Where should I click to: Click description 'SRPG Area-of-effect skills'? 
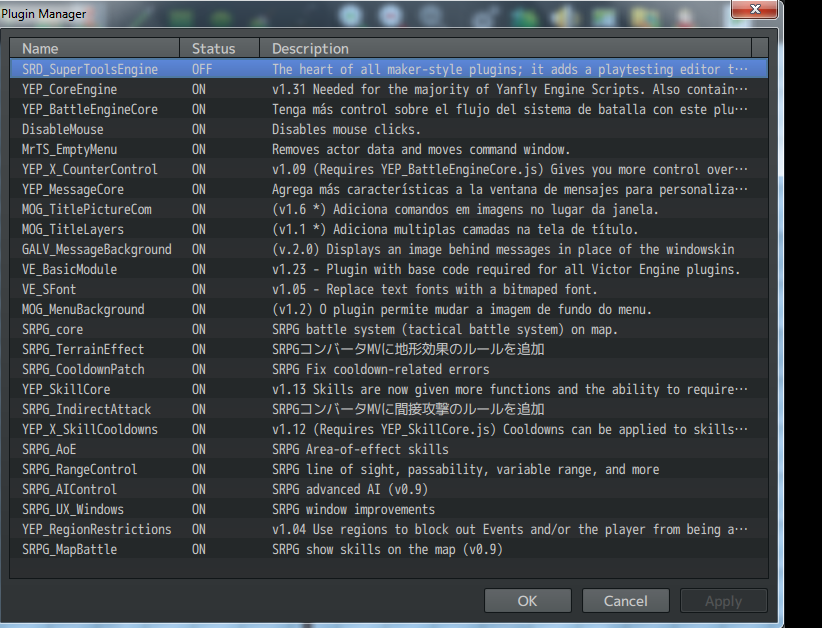360,449
